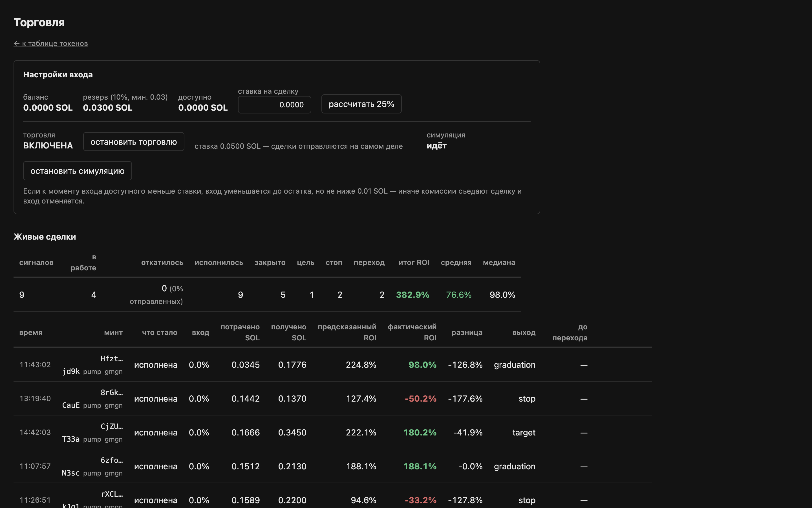Click the 'получено SOL' column header

coord(289,332)
